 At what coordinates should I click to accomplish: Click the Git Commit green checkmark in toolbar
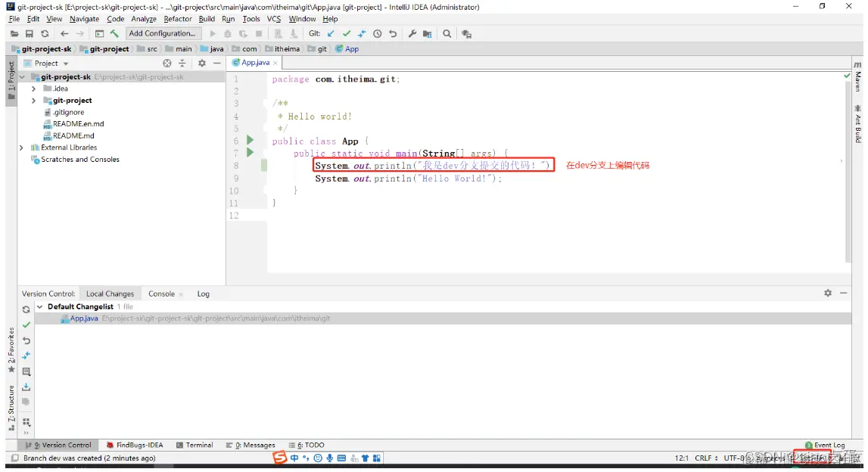click(347, 34)
